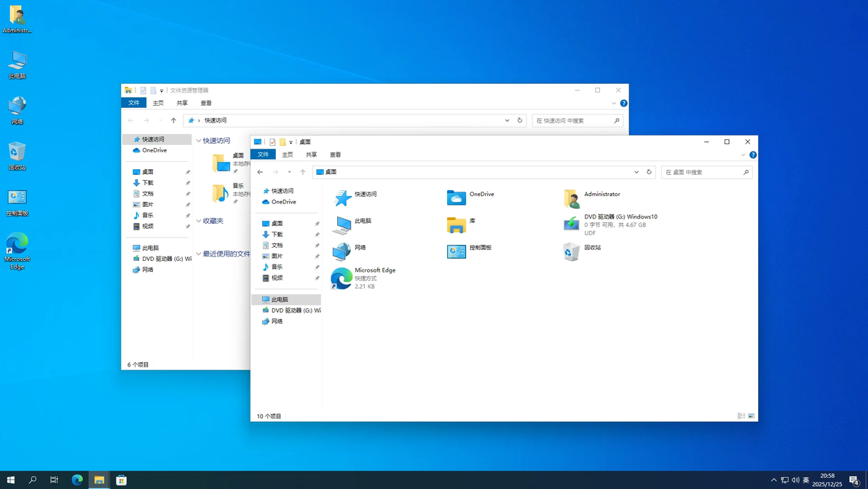Open 查看 tab in front 桌面 window
Image resolution: width=868 pixels, height=489 pixels.
(336, 155)
